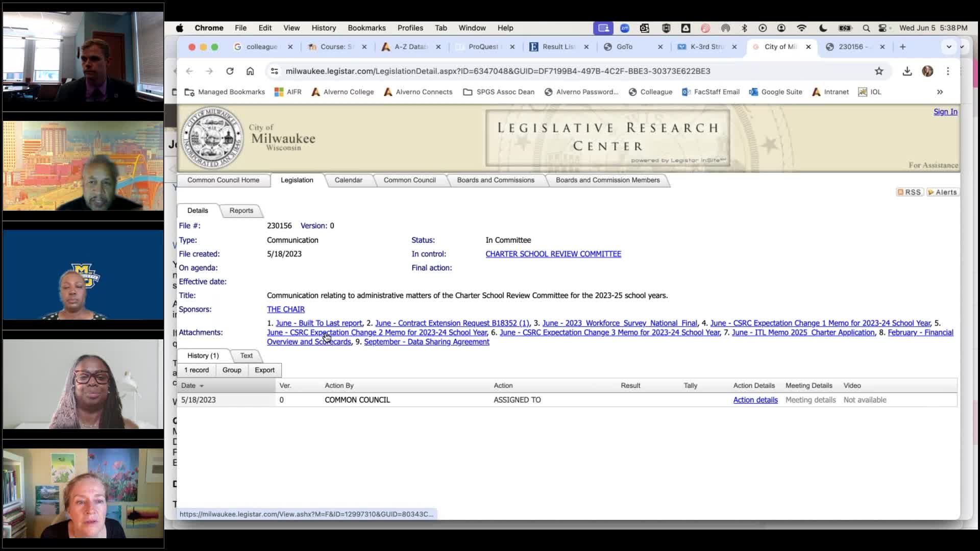
Task: Open the Text tab beside History
Action: click(x=246, y=356)
